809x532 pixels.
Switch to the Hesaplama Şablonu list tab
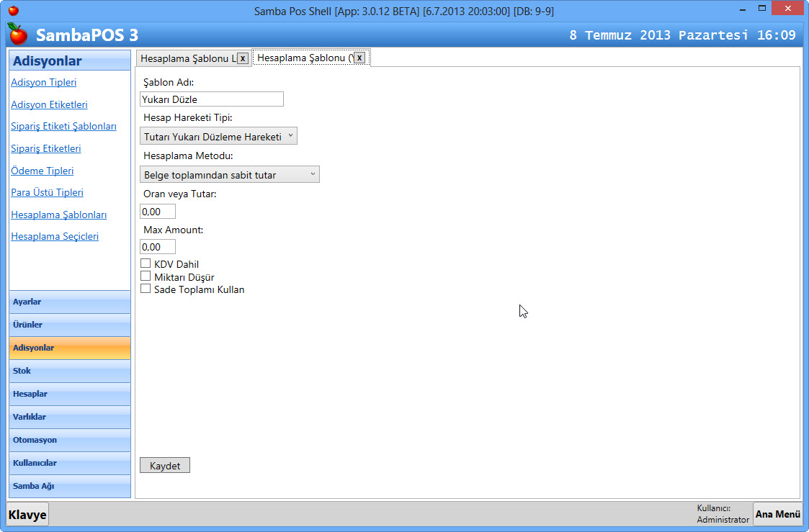tap(187, 58)
